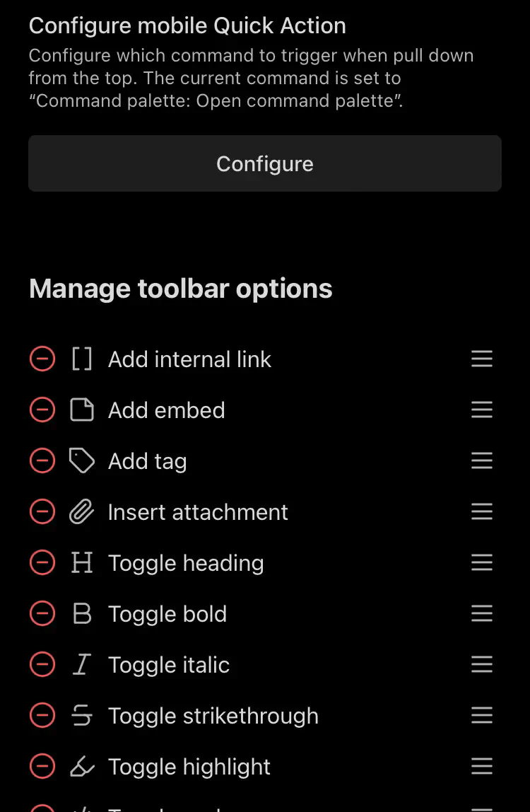Select the Toggle bold list item
The width and height of the screenshot is (530, 812).
pyautogui.click(x=167, y=614)
